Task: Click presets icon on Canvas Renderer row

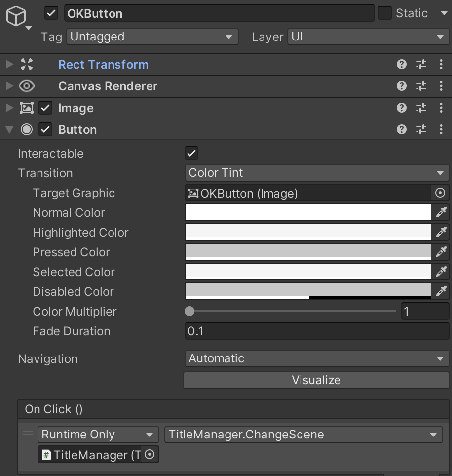Action: pos(421,86)
